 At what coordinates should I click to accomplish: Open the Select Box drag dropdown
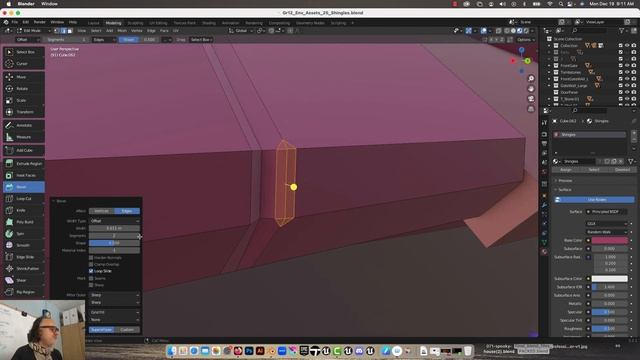click(201, 40)
